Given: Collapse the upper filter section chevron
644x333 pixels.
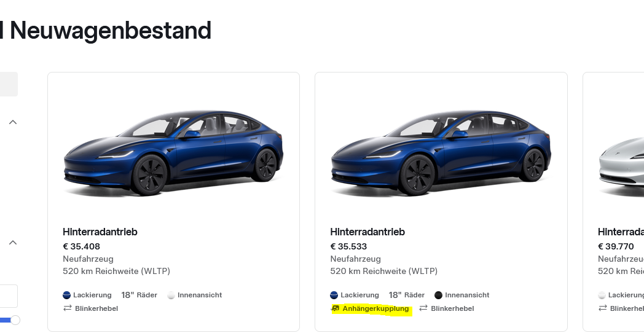Looking at the screenshot, I should click(12, 122).
